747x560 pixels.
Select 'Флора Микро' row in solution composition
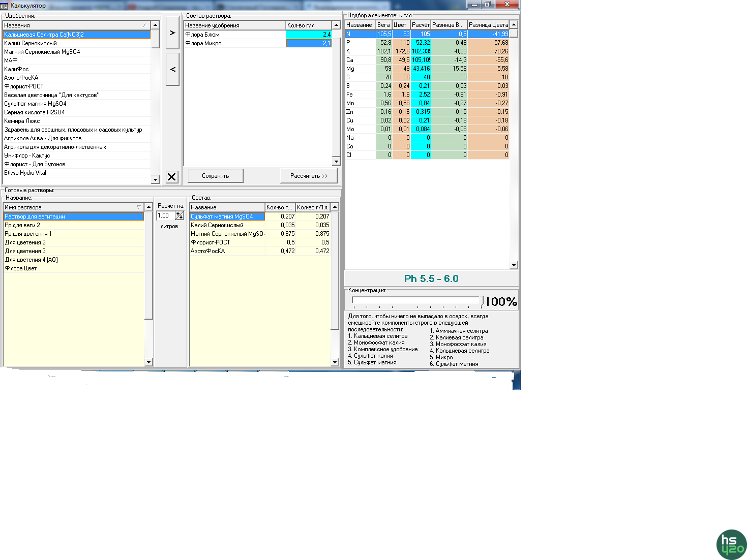click(x=203, y=43)
